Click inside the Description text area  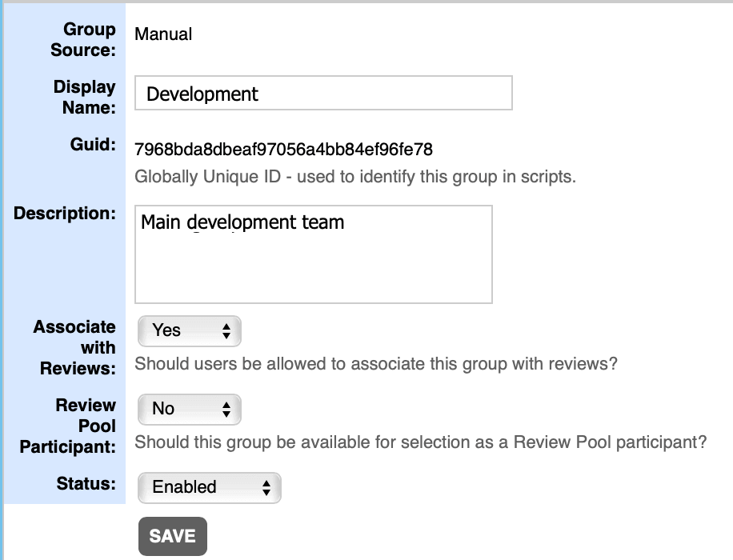pos(312,254)
